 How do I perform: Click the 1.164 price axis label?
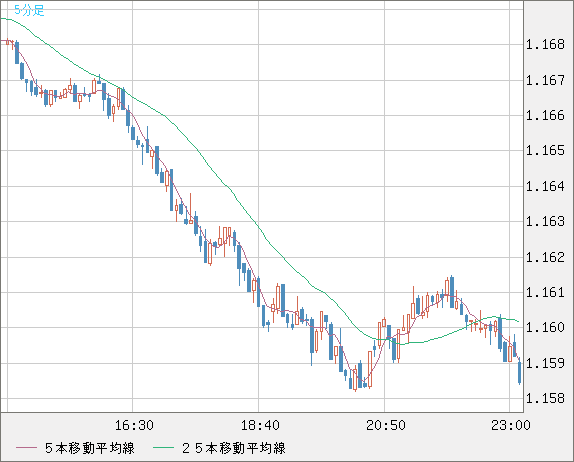[x=545, y=186]
